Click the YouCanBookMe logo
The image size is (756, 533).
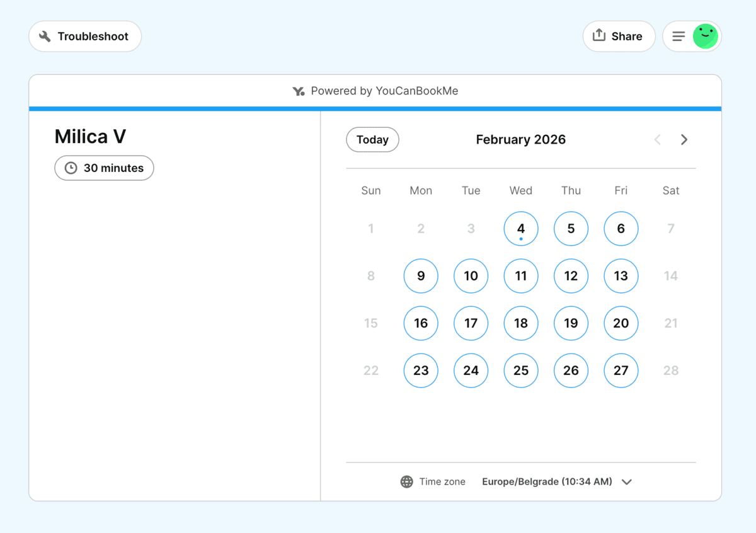point(299,91)
